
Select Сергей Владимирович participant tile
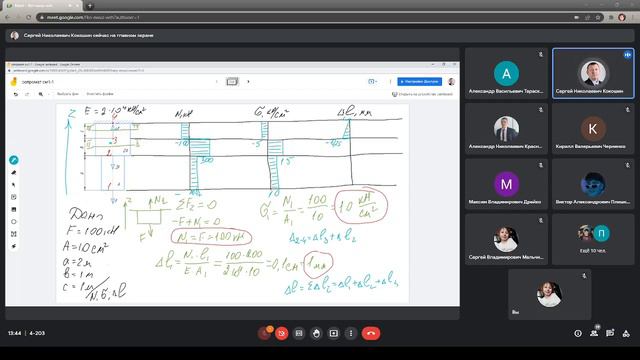click(506, 240)
